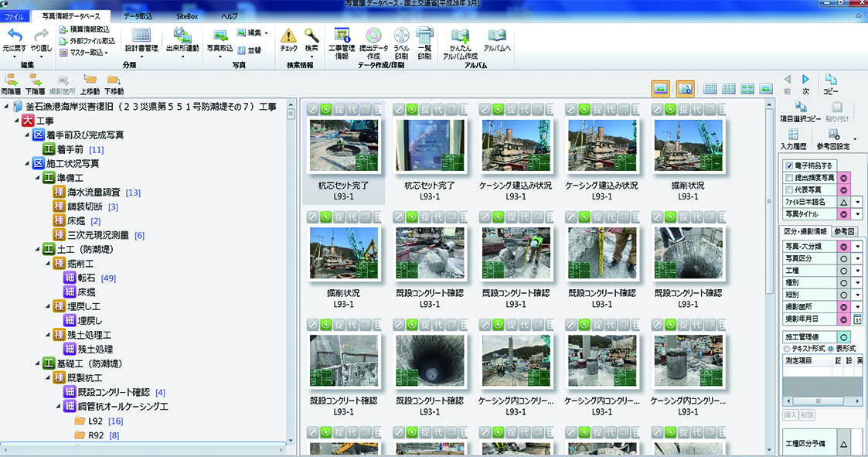Open the 写真タイトル dropdown arrow
Image resolution: width=868 pixels, height=457 pixels.
(857, 214)
